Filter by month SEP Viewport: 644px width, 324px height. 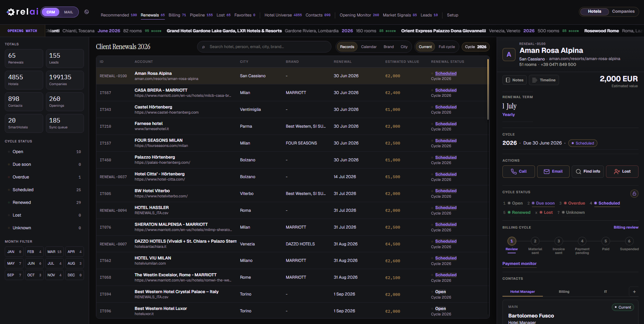coord(14,275)
